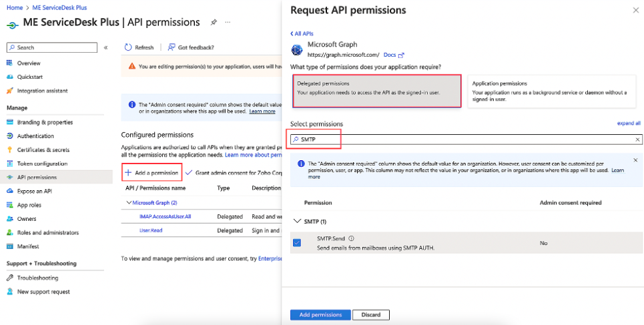Open the Overview sidebar item
The width and height of the screenshot is (644, 325).
[x=28, y=63]
